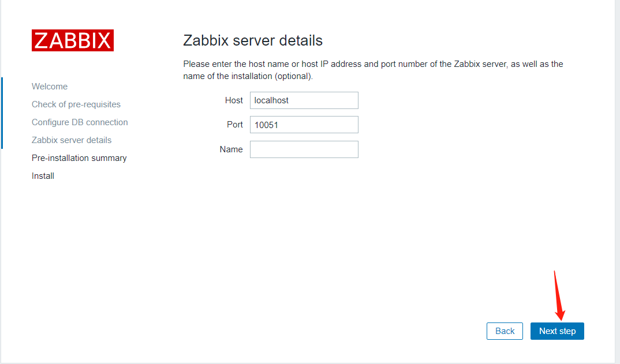This screenshot has width=620, height=364.
Task: Select the Zabbix server details step
Action: [x=72, y=140]
